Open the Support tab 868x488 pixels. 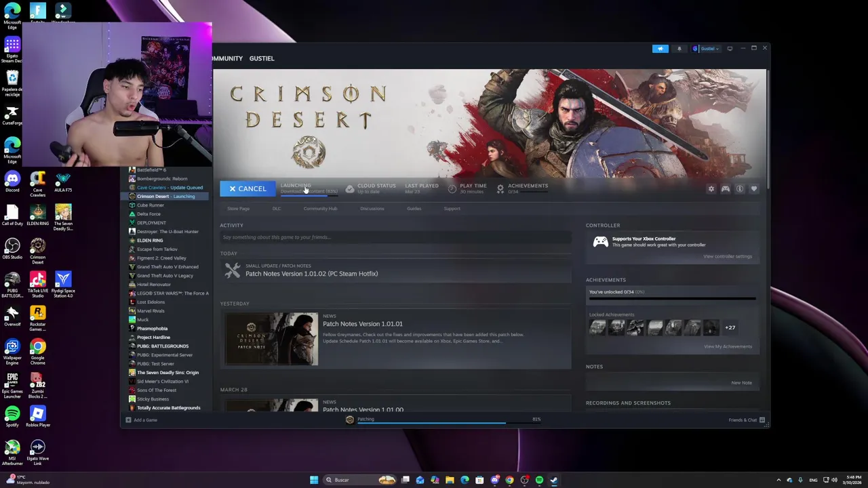click(x=452, y=209)
